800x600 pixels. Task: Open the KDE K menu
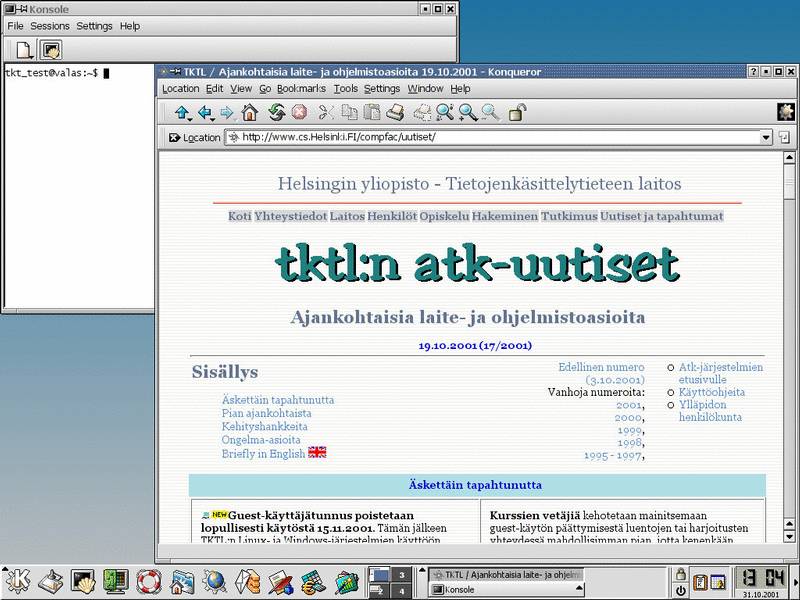click(17, 582)
